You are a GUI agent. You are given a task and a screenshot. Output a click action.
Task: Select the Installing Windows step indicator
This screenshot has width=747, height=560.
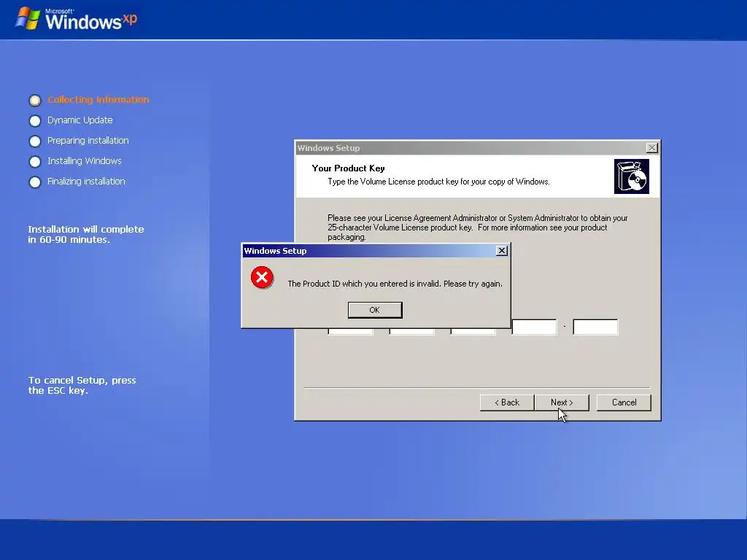coord(35,161)
